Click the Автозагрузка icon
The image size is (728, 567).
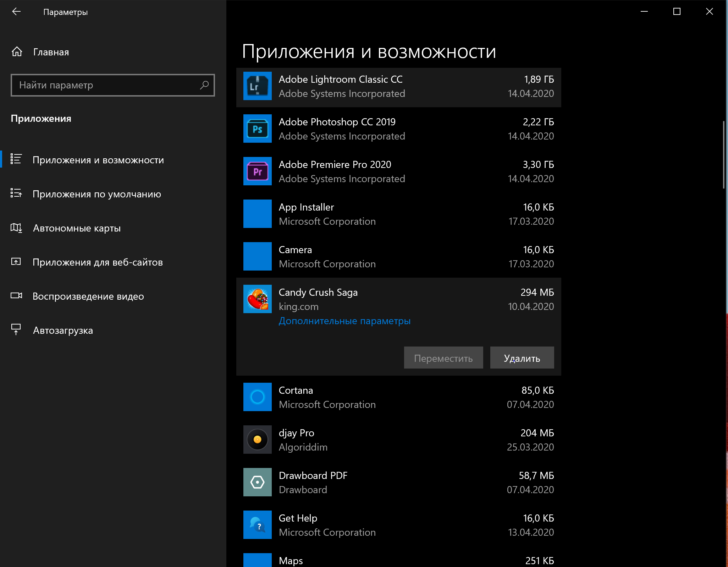click(16, 329)
